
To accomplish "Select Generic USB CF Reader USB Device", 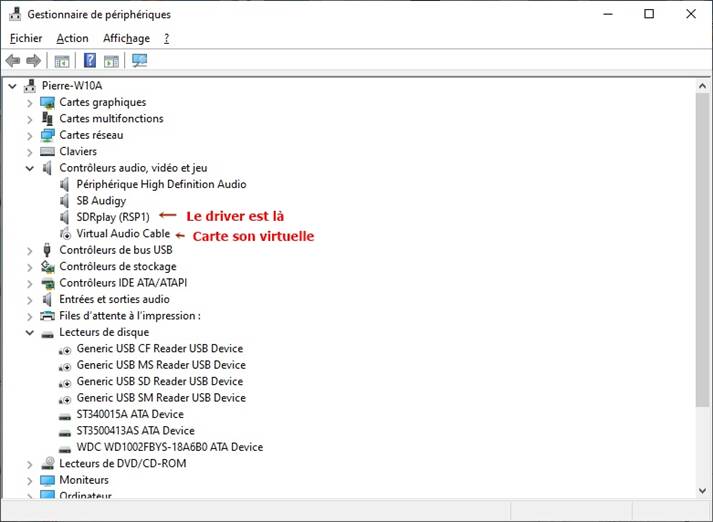I will [x=160, y=348].
